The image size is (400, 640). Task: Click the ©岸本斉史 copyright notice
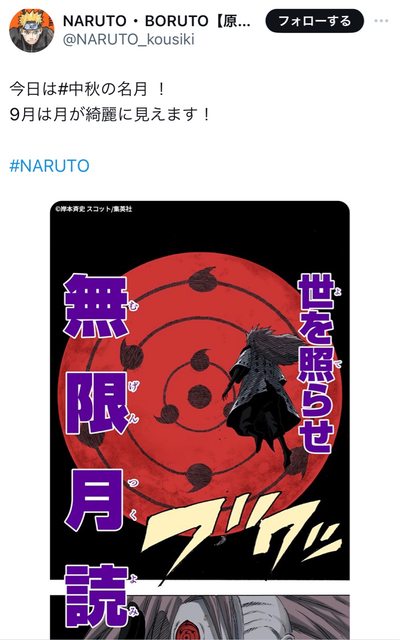pos(94,209)
